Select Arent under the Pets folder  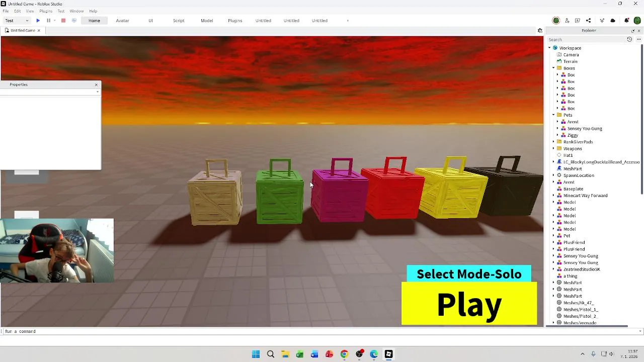[573, 122]
